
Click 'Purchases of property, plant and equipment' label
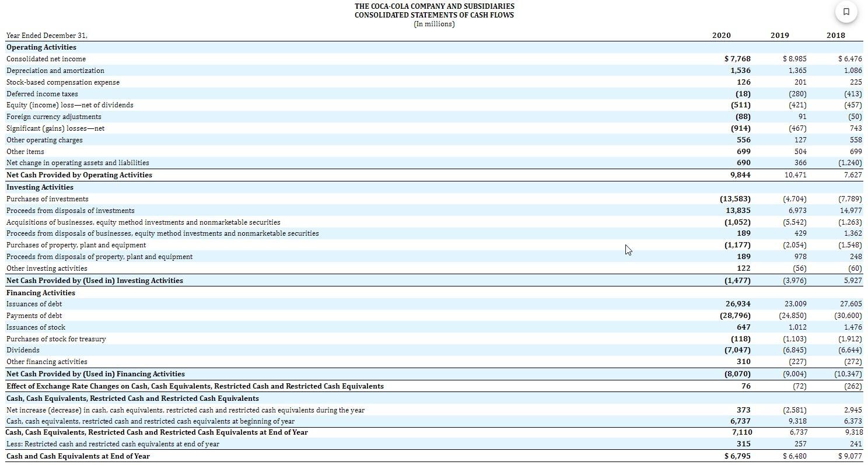coord(76,245)
